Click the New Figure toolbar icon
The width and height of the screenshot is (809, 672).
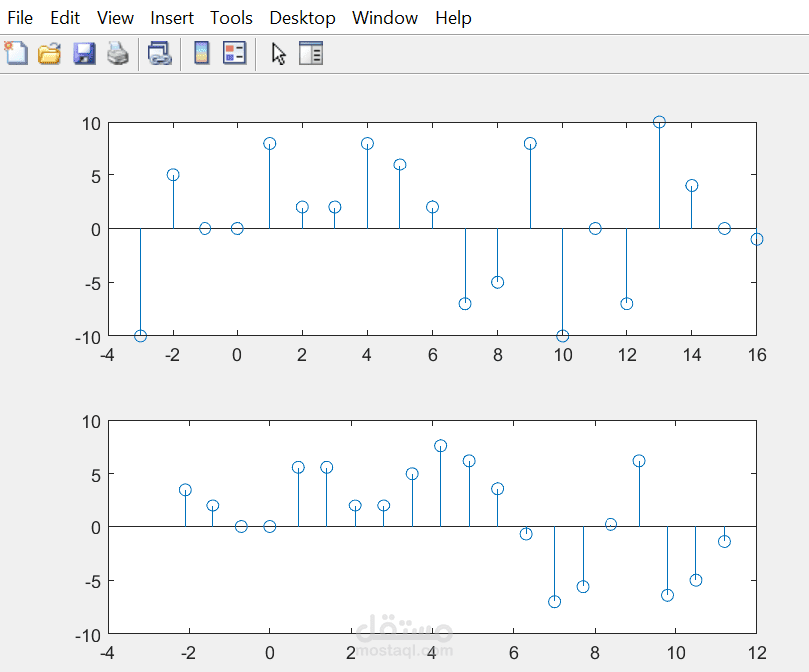point(16,53)
